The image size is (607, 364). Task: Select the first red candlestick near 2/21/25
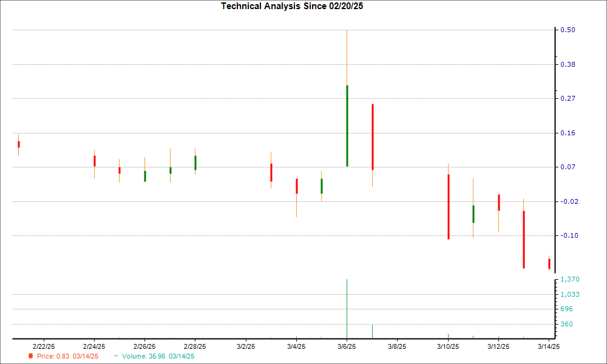coord(18,144)
